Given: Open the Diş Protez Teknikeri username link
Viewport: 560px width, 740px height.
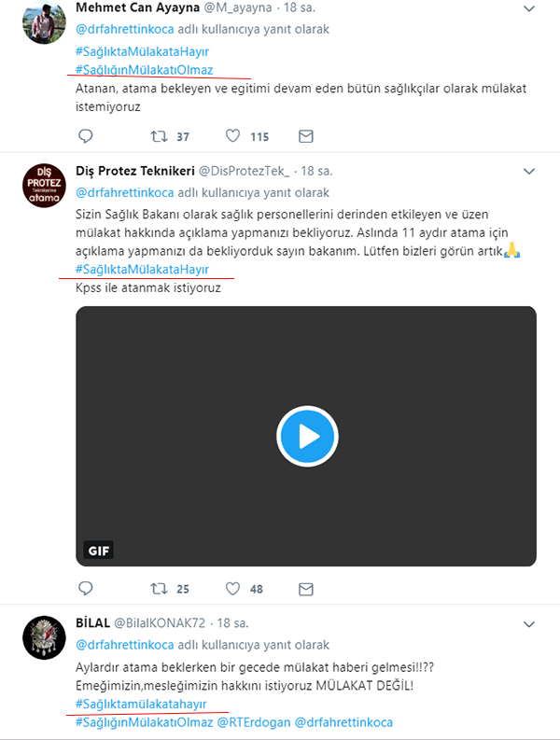Looking at the screenshot, I should tap(135, 171).
